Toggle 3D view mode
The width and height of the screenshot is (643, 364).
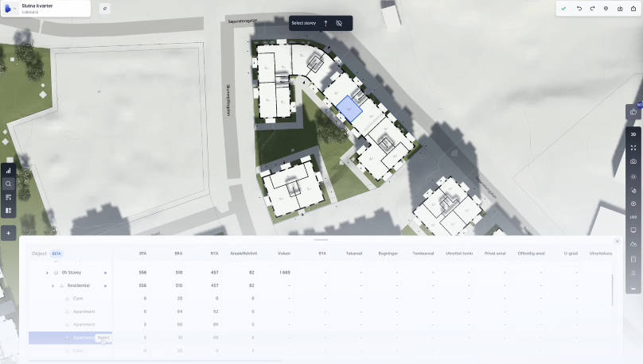633,134
